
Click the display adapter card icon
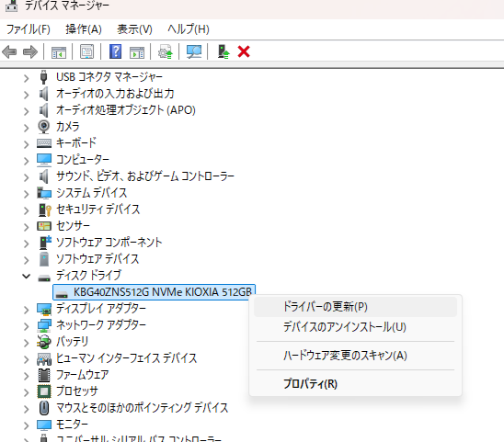44,309
